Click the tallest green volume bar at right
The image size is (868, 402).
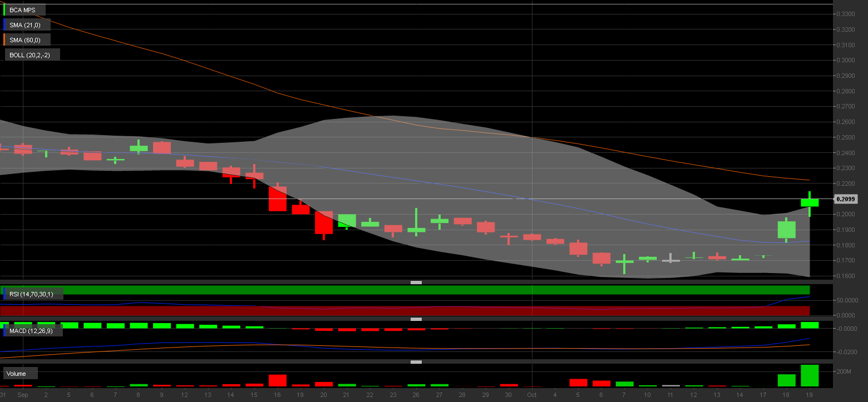coord(810,375)
